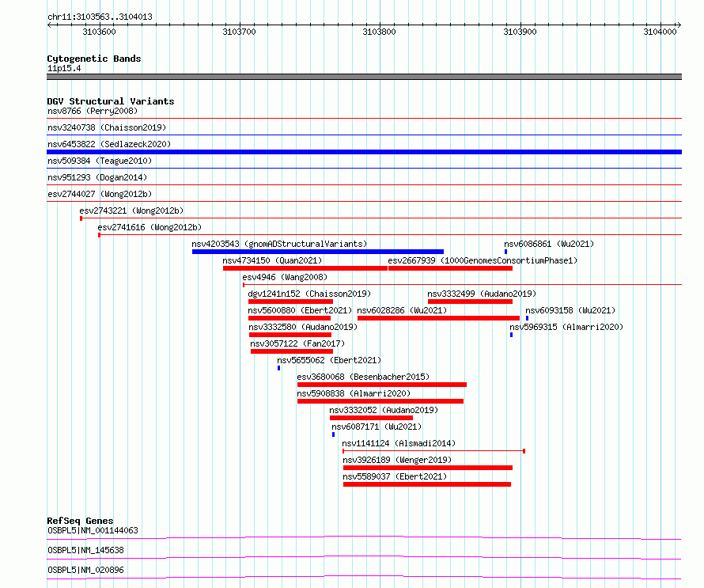Click the small blue nsv6093158 (Wu2021) marker
The width and height of the screenshot is (704, 588).
(527, 318)
